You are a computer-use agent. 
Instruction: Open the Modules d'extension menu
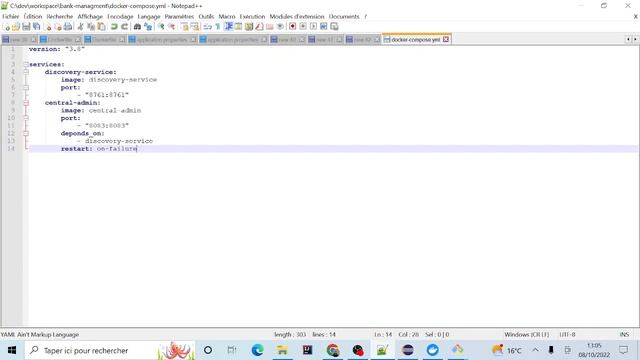click(x=297, y=16)
